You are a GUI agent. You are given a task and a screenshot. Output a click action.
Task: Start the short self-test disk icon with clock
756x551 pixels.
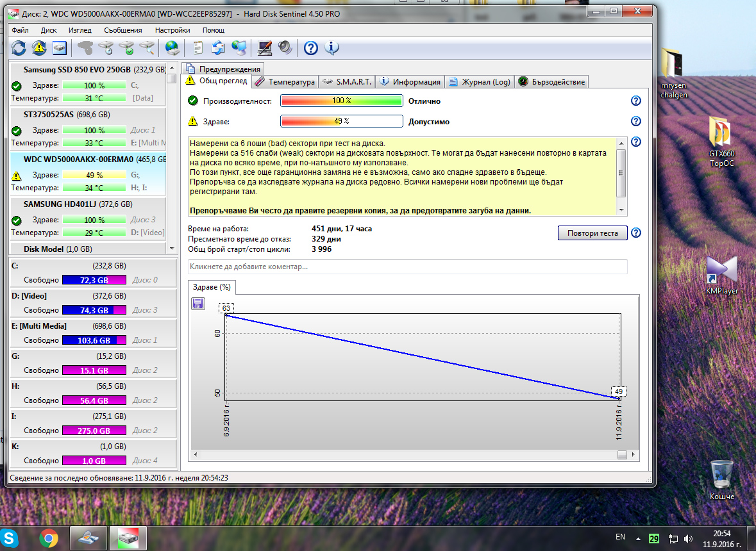pos(106,47)
